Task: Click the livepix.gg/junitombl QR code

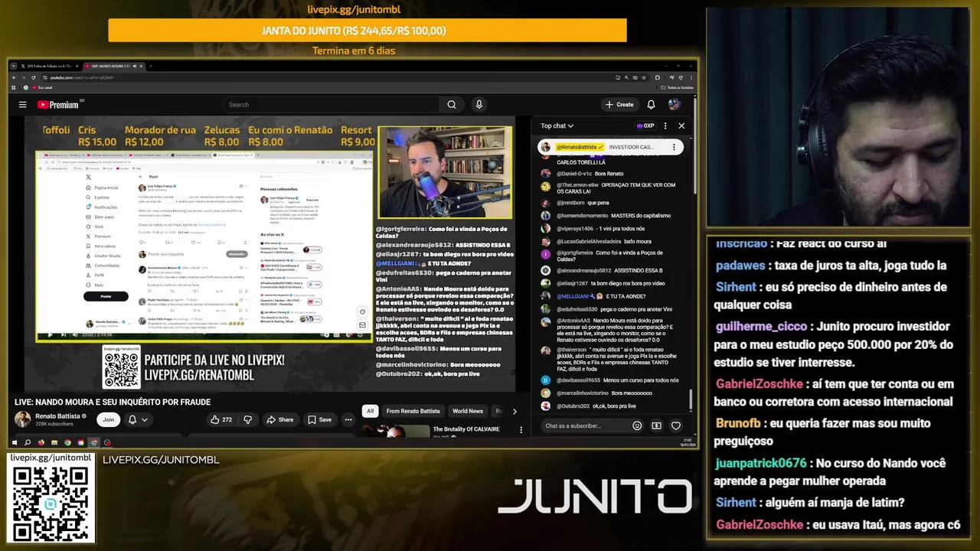Action: coord(51,504)
